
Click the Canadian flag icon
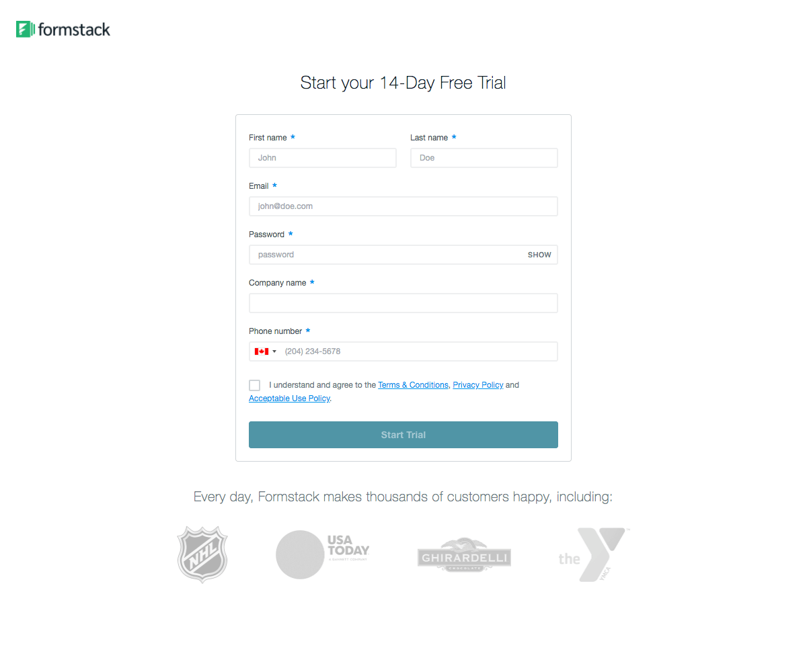tap(261, 351)
